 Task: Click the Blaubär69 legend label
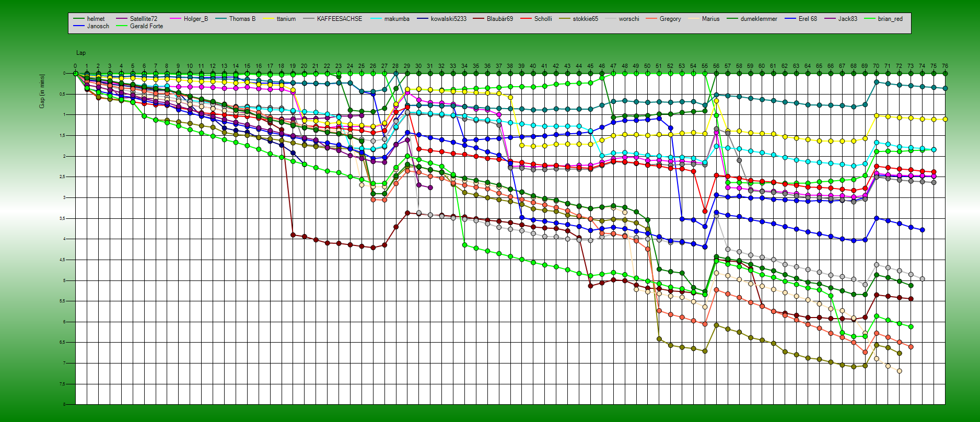499,19
